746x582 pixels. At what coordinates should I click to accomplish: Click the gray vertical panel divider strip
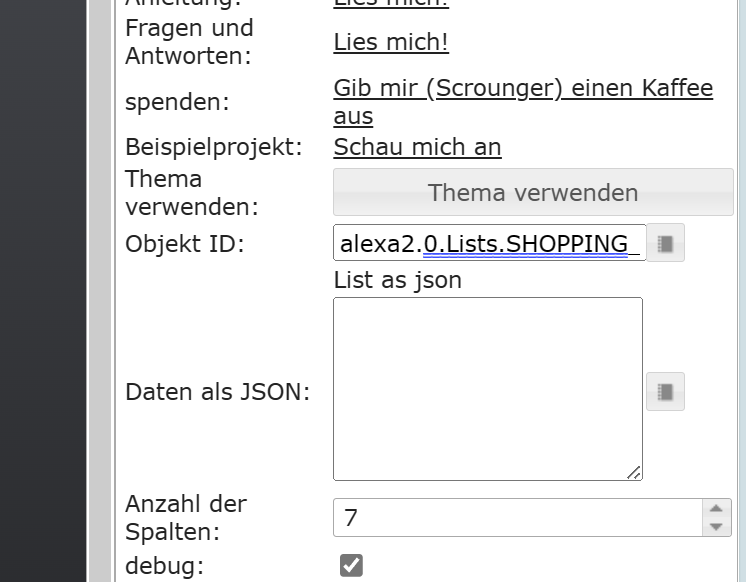point(99,291)
